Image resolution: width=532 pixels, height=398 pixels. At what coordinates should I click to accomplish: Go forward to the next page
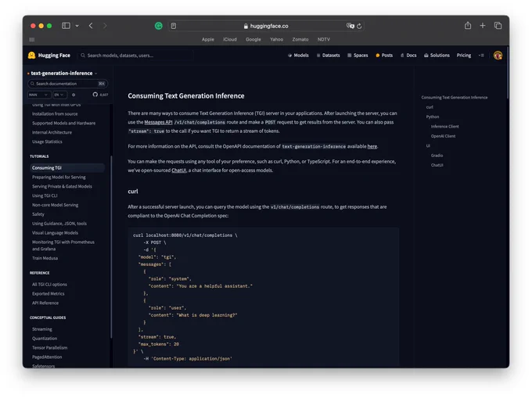tap(105, 26)
